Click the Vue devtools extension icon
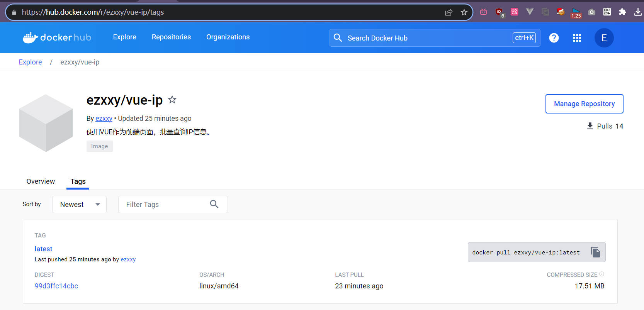 point(530,12)
